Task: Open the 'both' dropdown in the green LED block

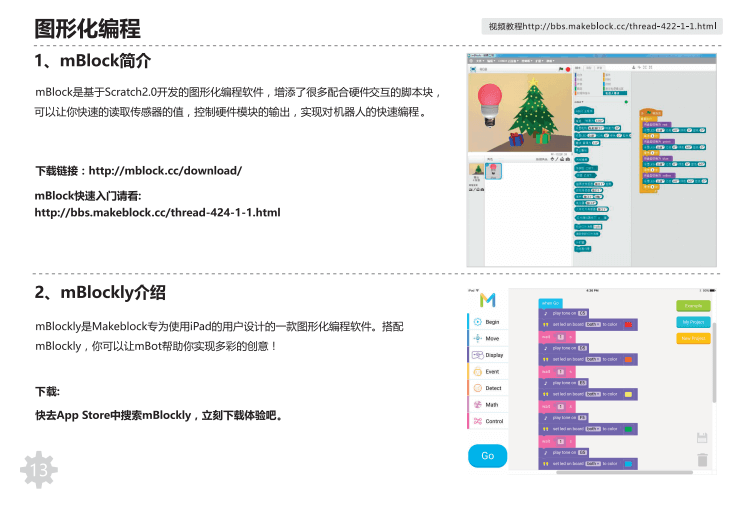Action: point(593,429)
